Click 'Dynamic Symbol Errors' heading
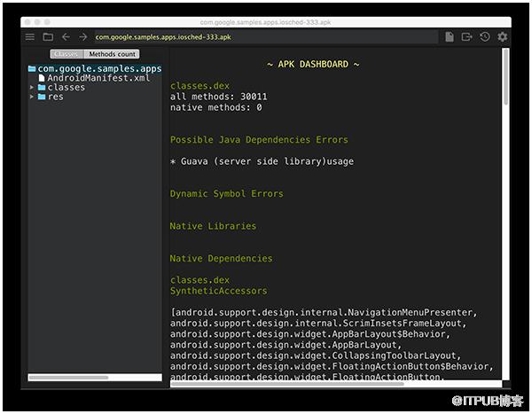 click(227, 194)
